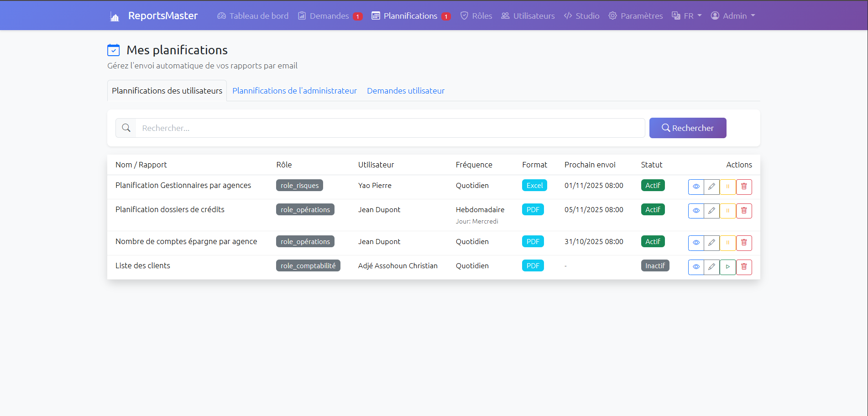The image size is (868, 416).
Task: View the Nombre de comptes épargne schedule
Action: point(695,243)
